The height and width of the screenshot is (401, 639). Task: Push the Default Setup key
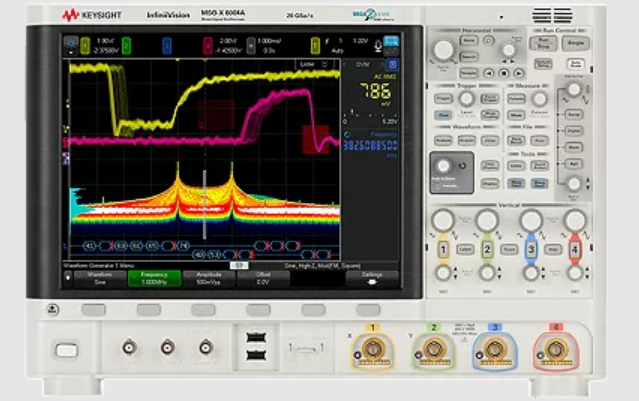(x=543, y=64)
